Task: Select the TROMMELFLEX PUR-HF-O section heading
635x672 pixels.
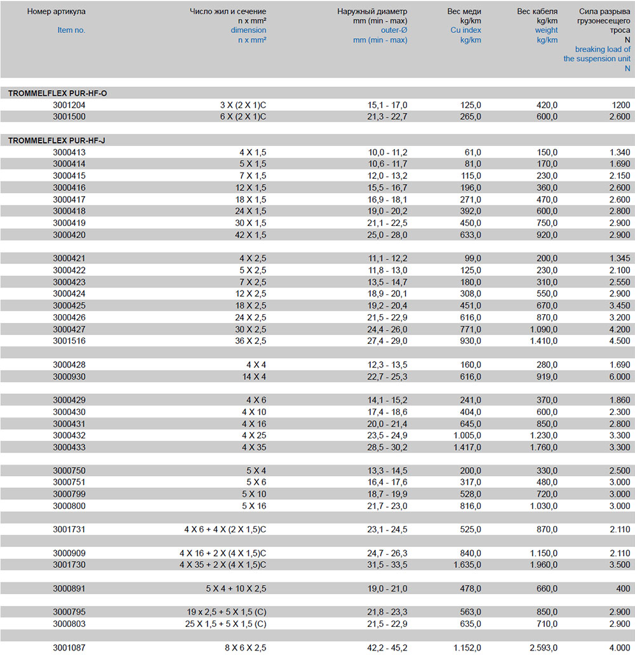Action: pyautogui.click(x=57, y=93)
